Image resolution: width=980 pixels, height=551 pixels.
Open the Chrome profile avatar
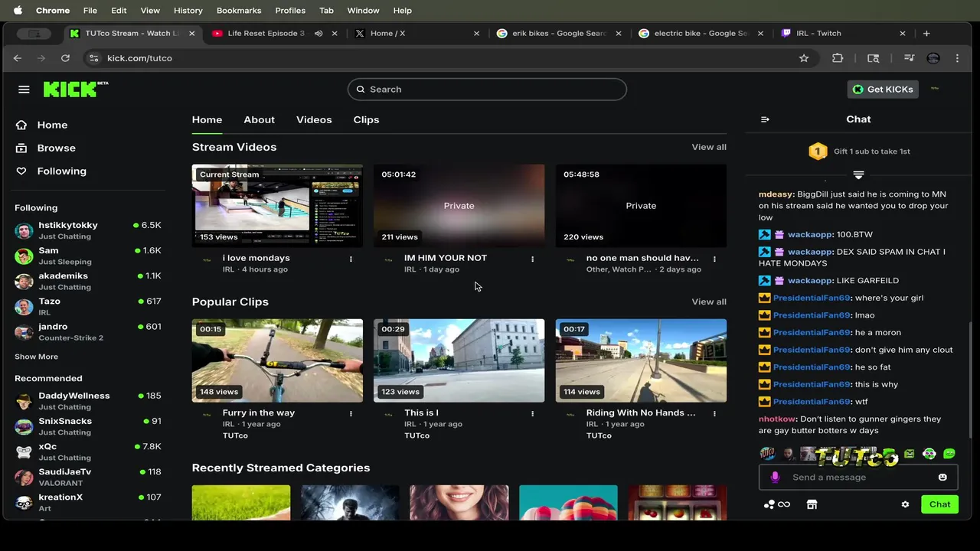[933, 58]
